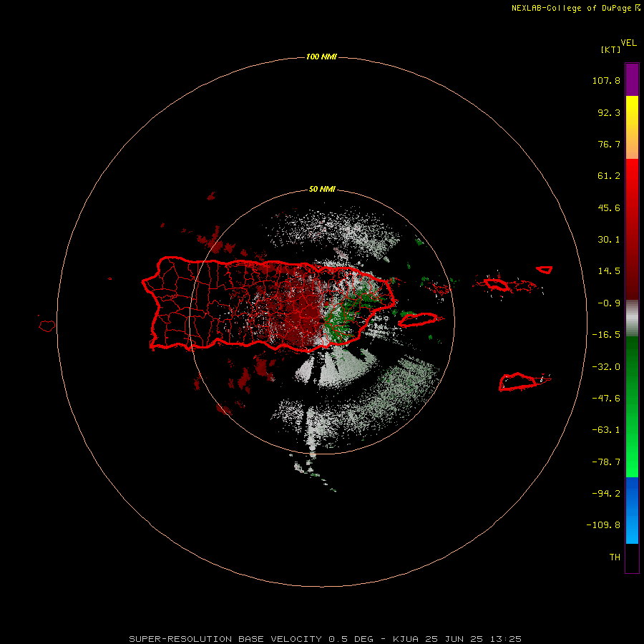Viewport: 644px width, 644px height.
Task: Click the 61.2 velocity scale value
Action: coord(609,176)
